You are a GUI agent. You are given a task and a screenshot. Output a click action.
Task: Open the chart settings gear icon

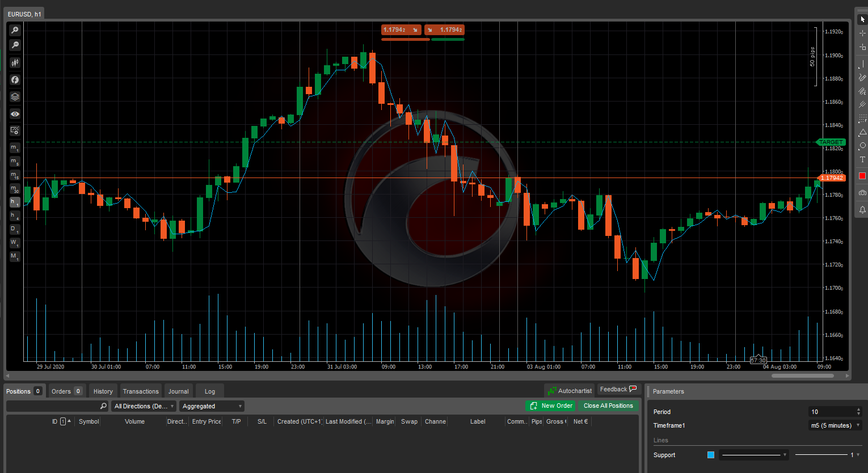(x=15, y=131)
